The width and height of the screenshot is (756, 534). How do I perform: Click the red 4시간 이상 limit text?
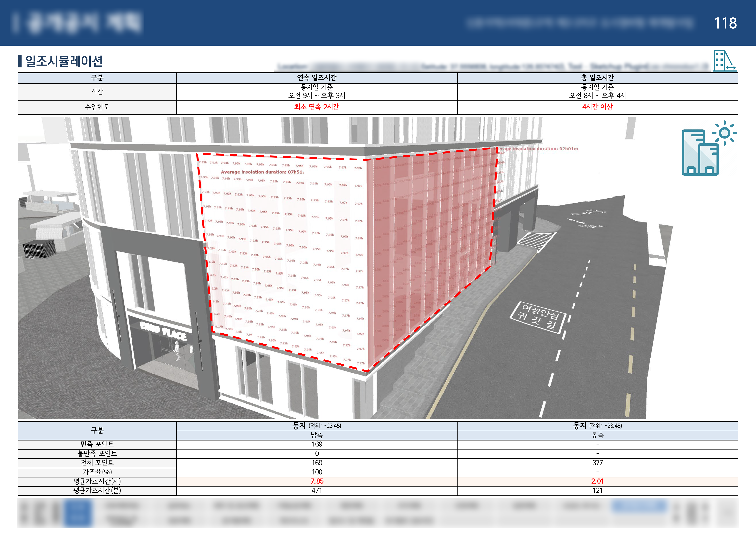(597, 107)
